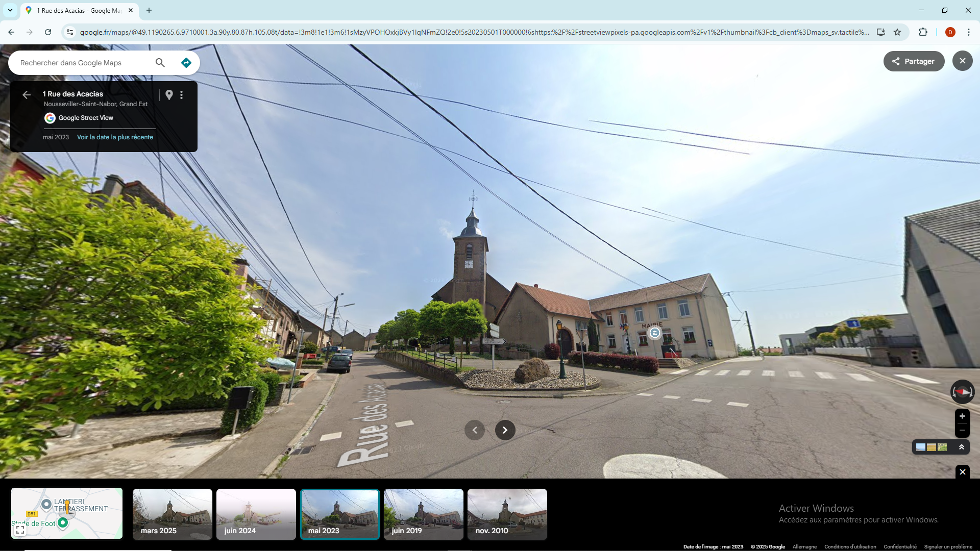Open new browser tab with plus button
Screen dimensions: 980x551
point(149,10)
